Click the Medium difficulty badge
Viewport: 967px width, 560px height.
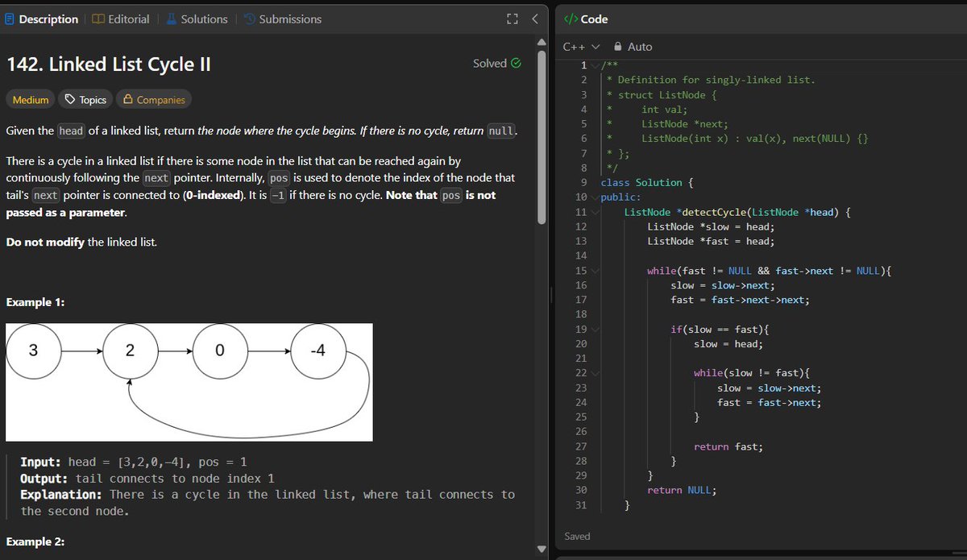pos(30,99)
